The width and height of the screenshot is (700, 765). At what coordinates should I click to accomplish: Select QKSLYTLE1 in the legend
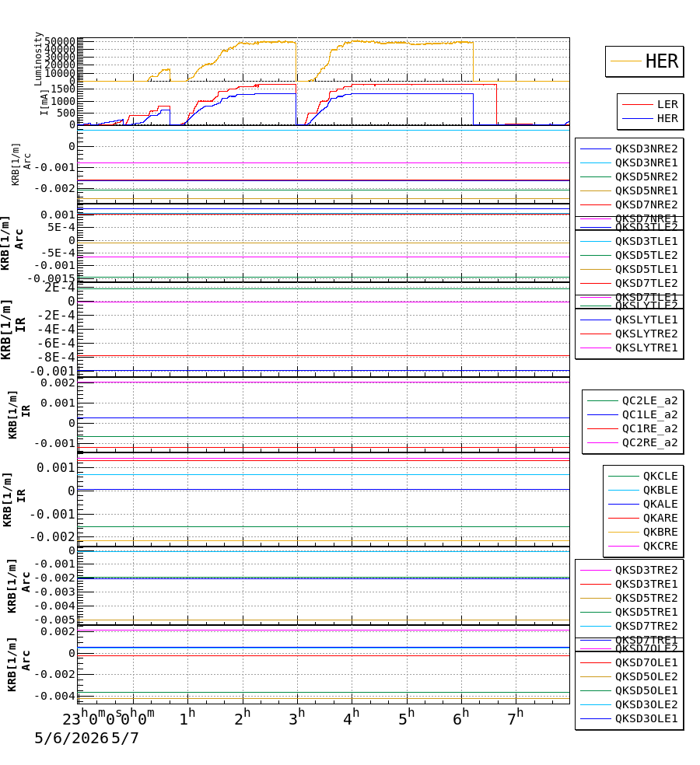pyautogui.click(x=628, y=320)
